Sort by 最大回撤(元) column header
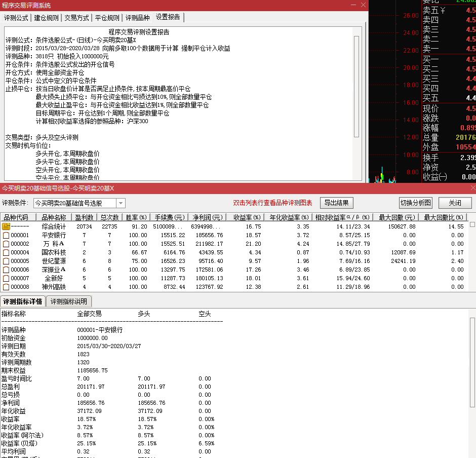 [x=396, y=217]
